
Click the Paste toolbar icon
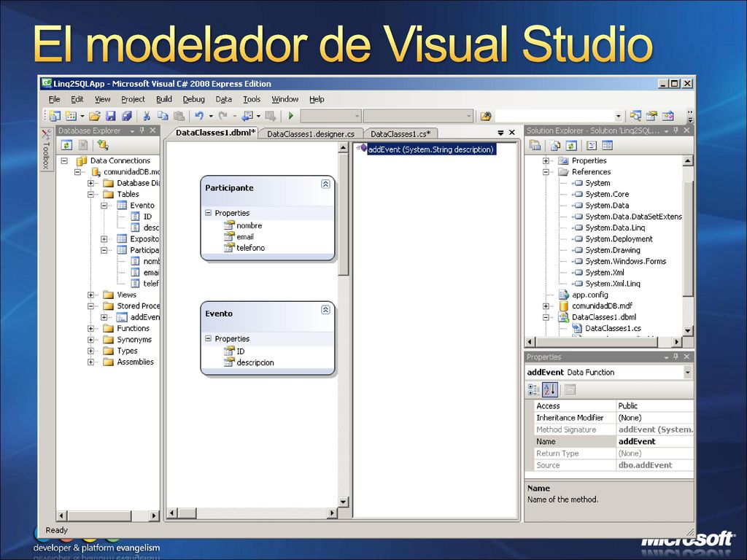click(x=179, y=116)
